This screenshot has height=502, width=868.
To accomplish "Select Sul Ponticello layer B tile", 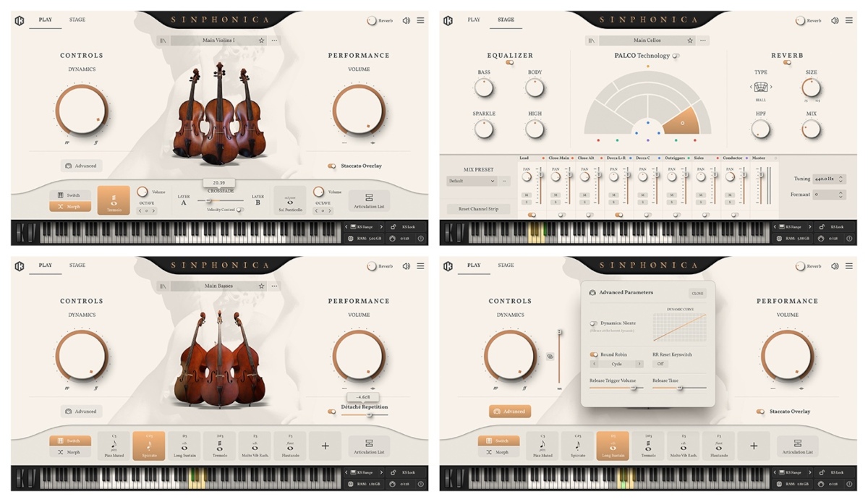I will [x=290, y=200].
